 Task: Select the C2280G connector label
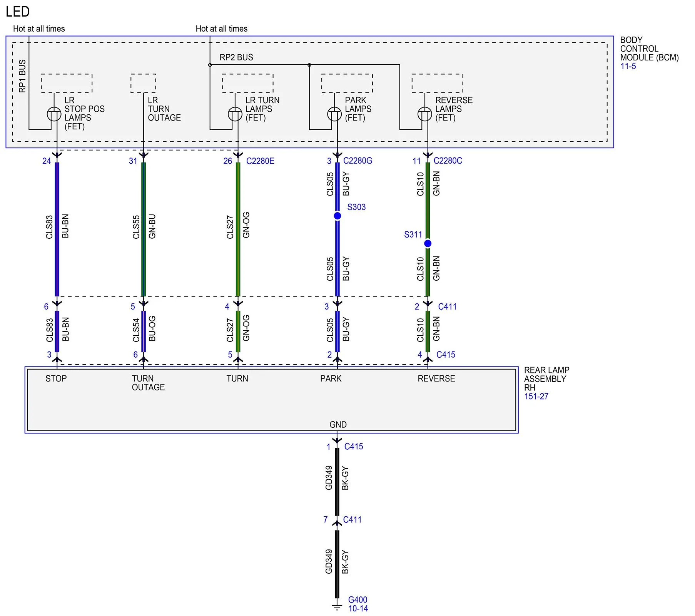(x=358, y=161)
